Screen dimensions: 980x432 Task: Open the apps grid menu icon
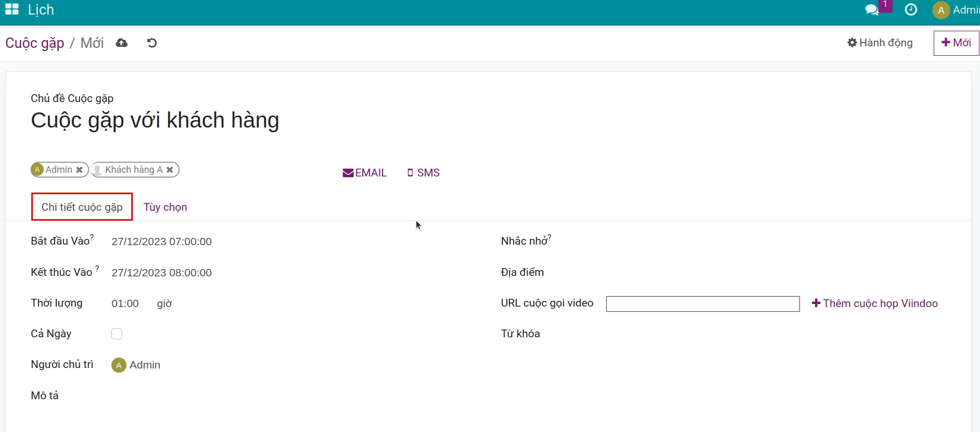11,9
